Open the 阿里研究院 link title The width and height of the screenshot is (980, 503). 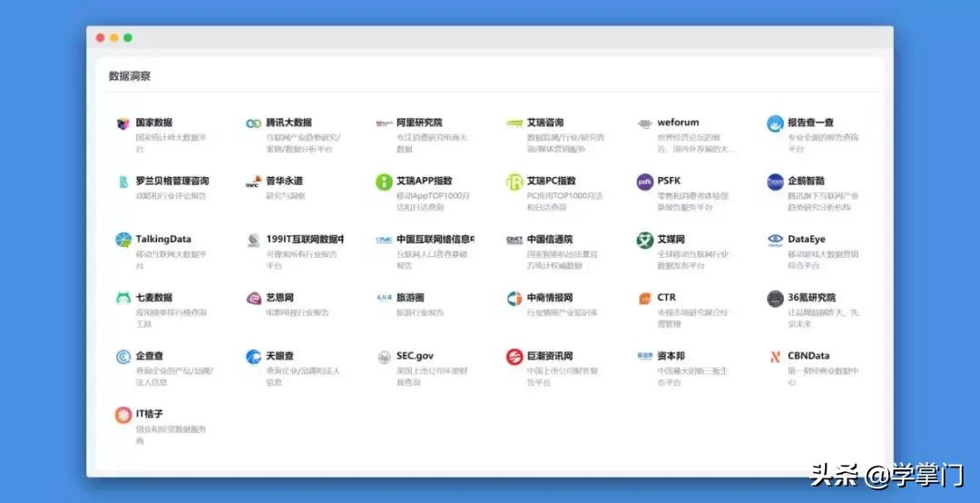coord(418,123)
